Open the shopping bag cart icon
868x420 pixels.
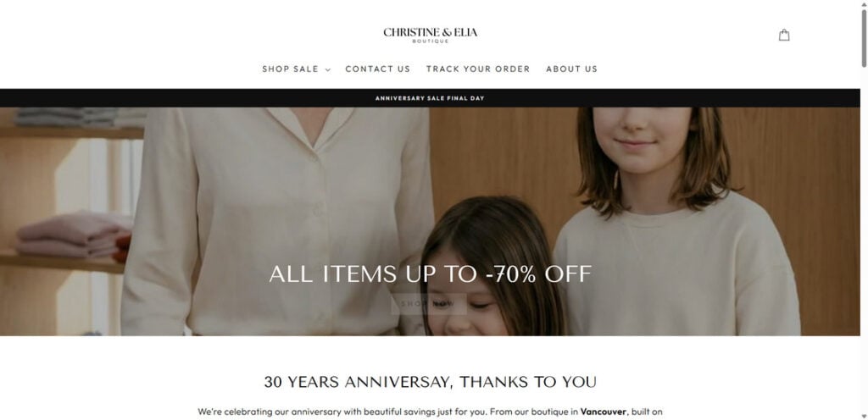tap(784, 36)
